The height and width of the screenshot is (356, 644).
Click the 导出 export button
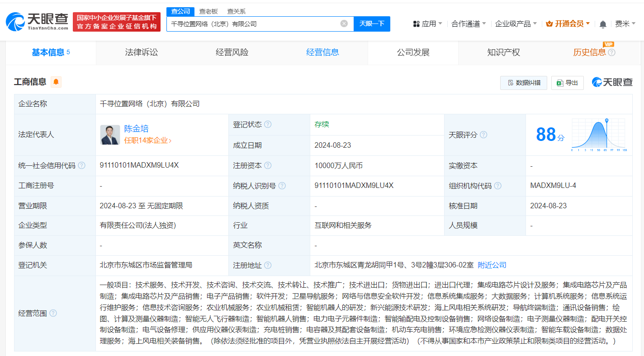coord(567,83)
